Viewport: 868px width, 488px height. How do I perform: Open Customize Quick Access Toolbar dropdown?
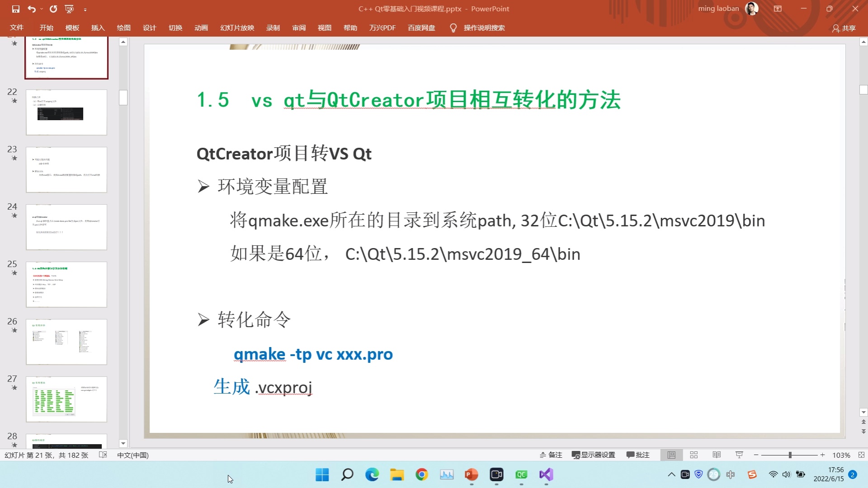[x=85, y=9]
